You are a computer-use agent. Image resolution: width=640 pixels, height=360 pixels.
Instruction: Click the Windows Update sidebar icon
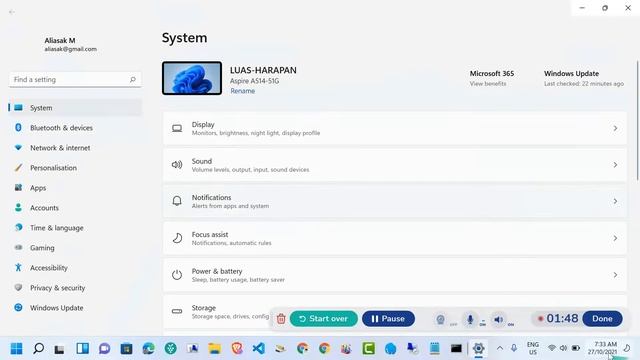pyautogui.click(x=18, y=307)
